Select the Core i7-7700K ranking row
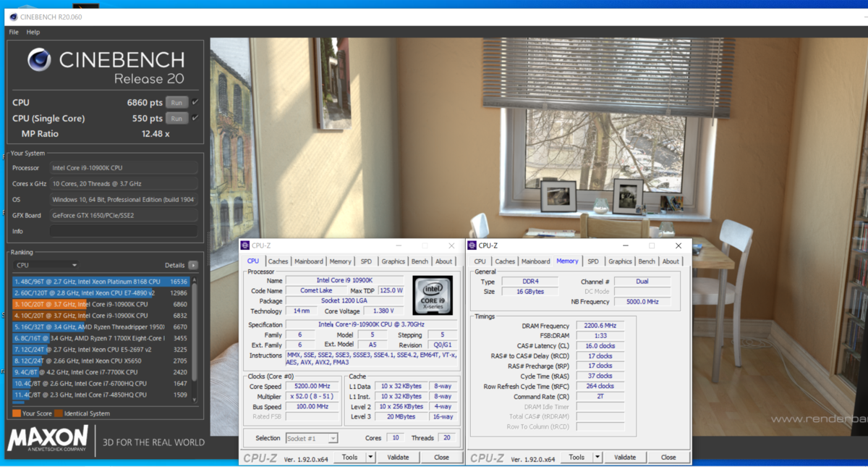The width and height of the screenshot is (868, 467). click(101, 372)
